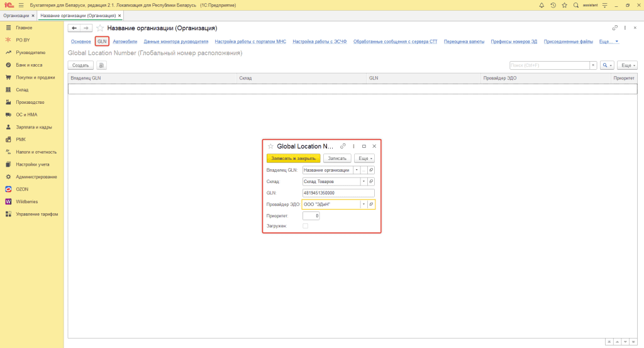Click the copy icon next to Создать
Viewport: 644px width, 348px height.
point(101,65)
